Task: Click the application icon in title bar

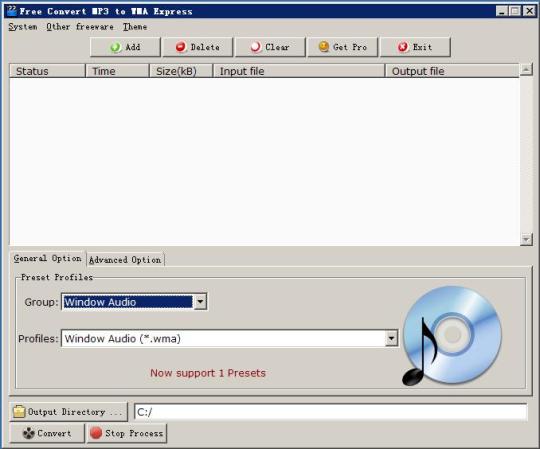Action: pyautogui.click(x=12, y=11)
